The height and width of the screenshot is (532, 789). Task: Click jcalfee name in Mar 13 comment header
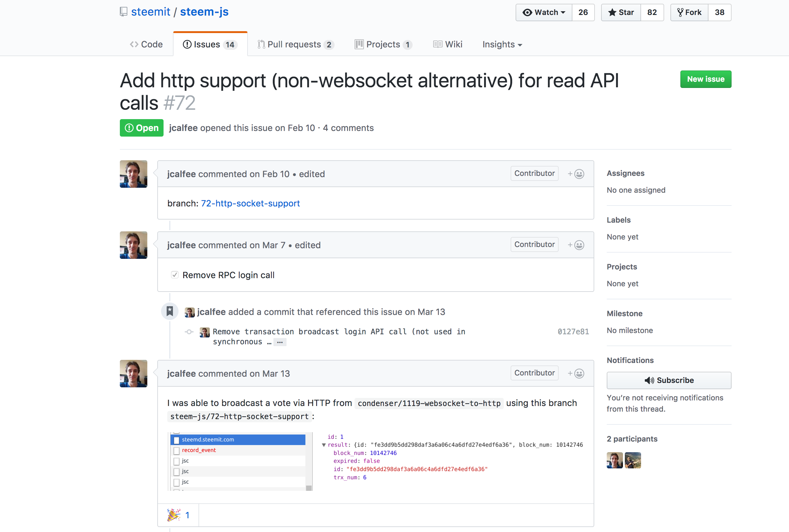click(181, 374)
